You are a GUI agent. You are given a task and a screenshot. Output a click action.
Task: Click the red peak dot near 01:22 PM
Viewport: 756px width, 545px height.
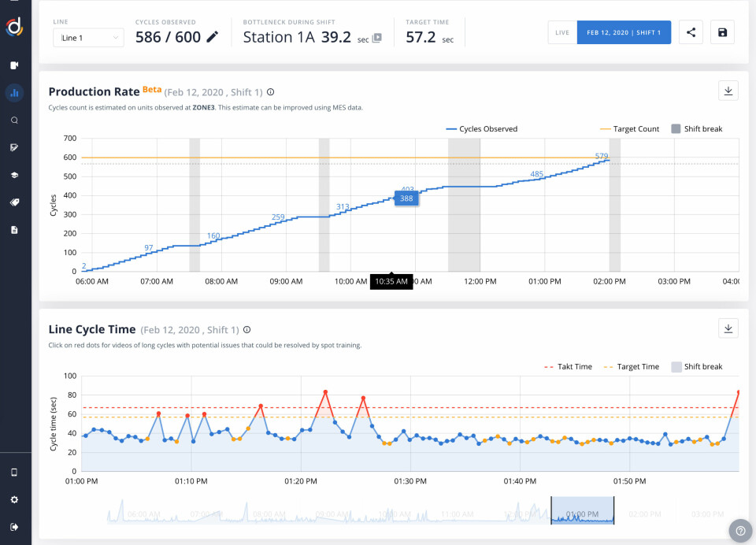tap(325, 392)
